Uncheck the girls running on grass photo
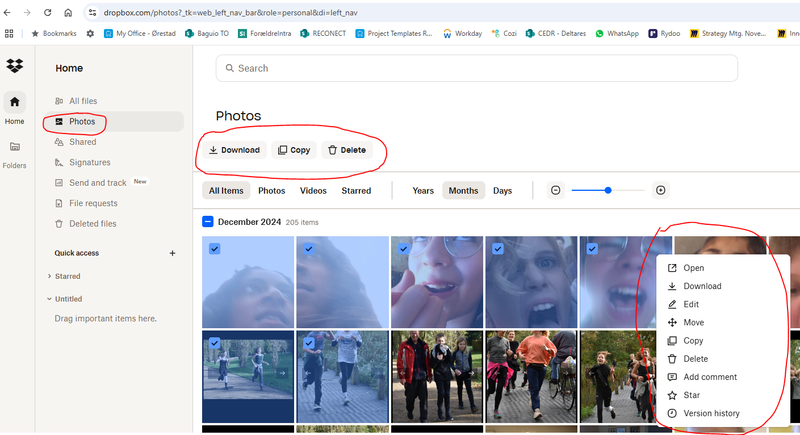 (x=215, y=343)
